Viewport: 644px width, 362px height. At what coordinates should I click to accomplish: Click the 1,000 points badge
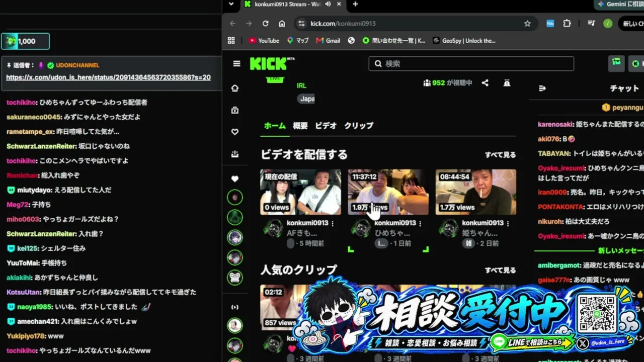[x=25, y=41]
